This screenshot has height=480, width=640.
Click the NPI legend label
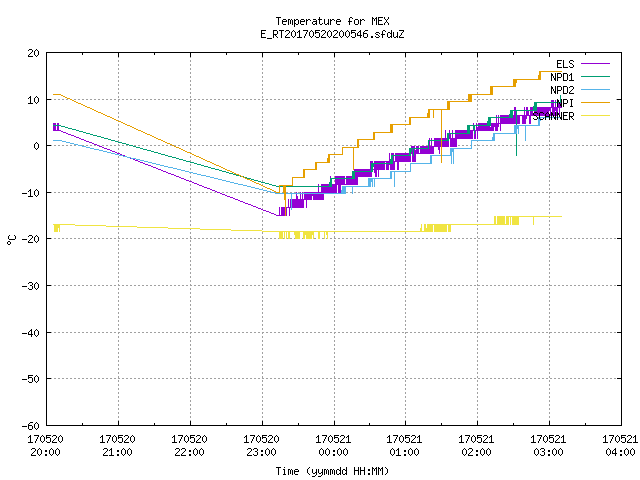coord(565,103)
